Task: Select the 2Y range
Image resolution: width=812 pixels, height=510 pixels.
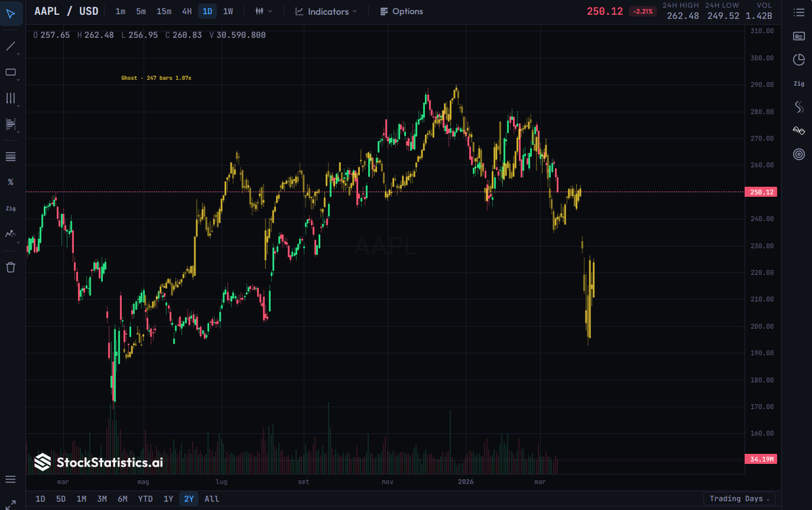Action: 188,499
